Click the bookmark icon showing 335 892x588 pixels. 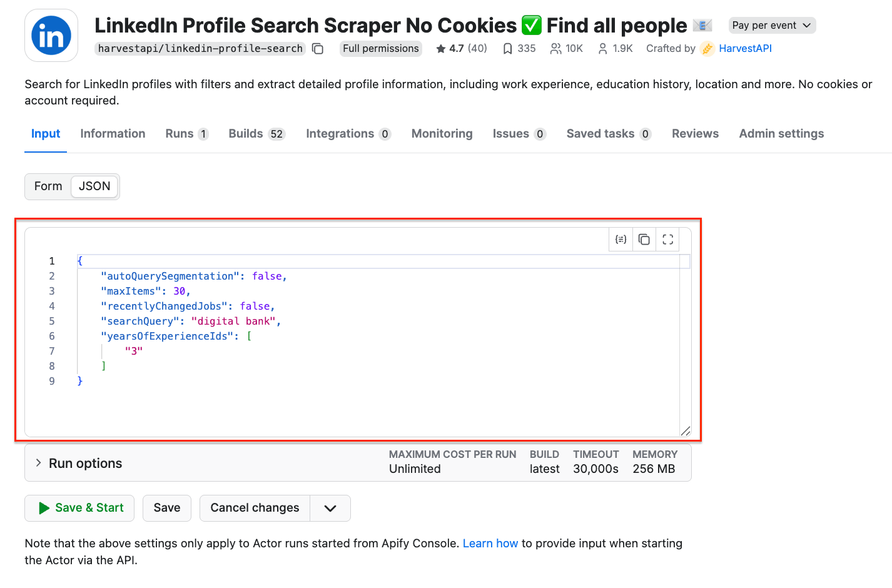click(x=507, y=49)
